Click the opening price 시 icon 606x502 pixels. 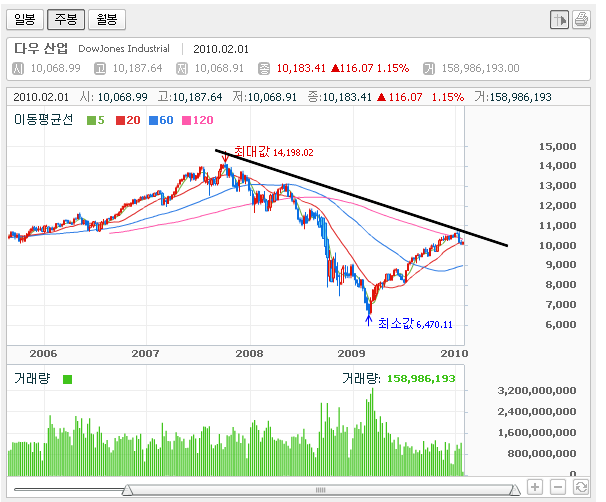pyautogui.click(x=18, y=69)
